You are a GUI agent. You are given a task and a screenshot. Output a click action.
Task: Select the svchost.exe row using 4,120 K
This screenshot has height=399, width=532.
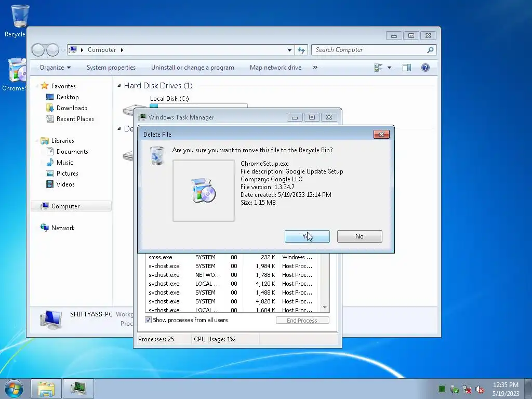(233, 284)
